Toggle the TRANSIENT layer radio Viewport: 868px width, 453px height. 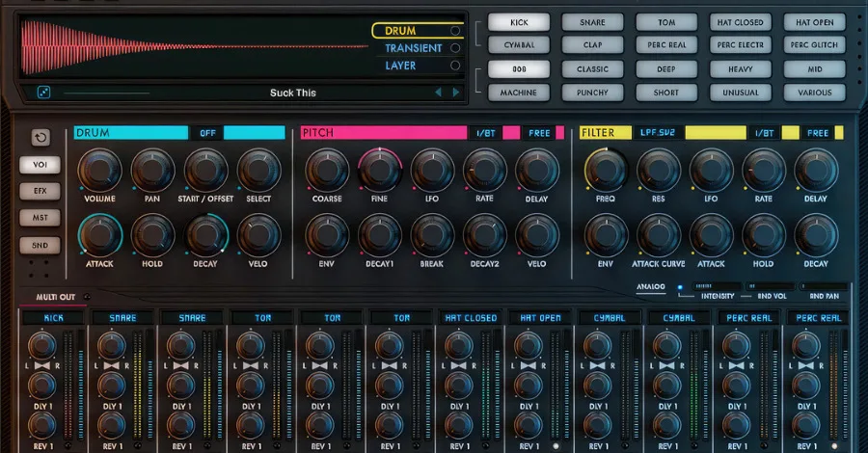(455, 48)
